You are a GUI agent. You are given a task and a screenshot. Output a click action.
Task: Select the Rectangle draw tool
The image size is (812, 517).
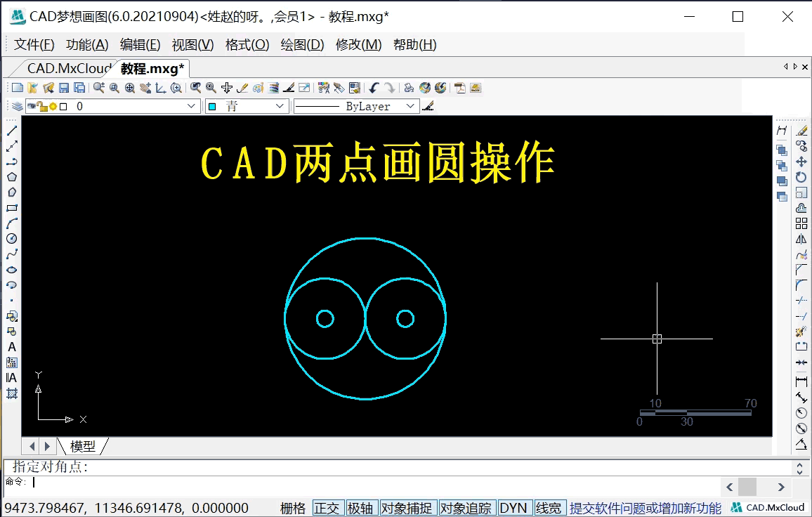click(x=12, y=208)
